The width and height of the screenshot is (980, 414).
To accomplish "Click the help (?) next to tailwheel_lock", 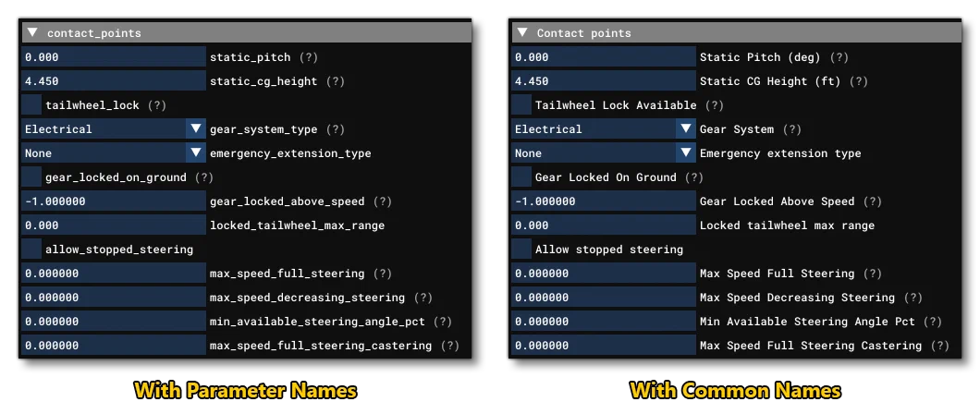I will click(157, 105).
